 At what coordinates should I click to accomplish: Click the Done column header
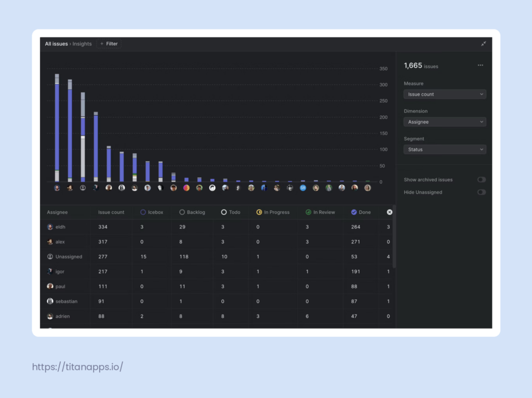click(361, 212)
